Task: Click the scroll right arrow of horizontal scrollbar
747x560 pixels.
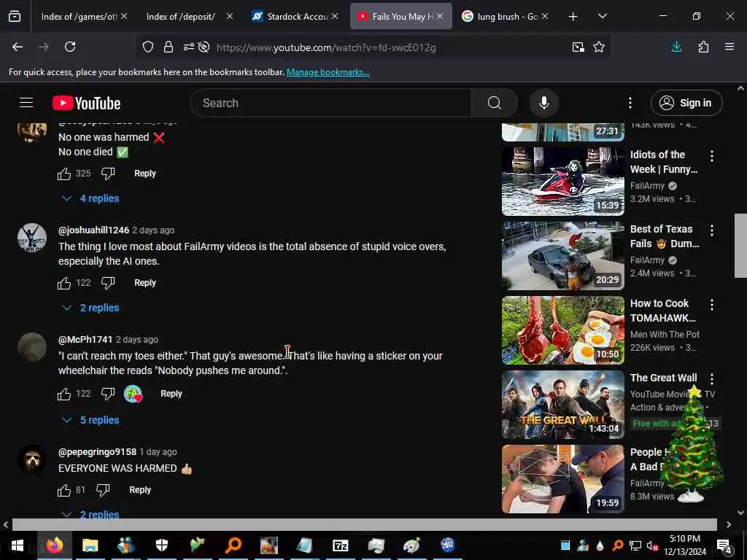Action: point(729,525)
